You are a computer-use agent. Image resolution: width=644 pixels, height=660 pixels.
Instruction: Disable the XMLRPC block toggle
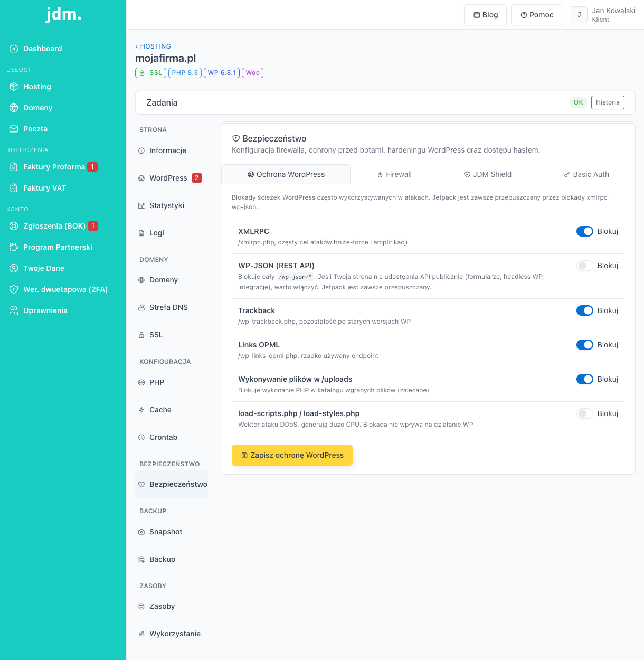click(585, 231)
